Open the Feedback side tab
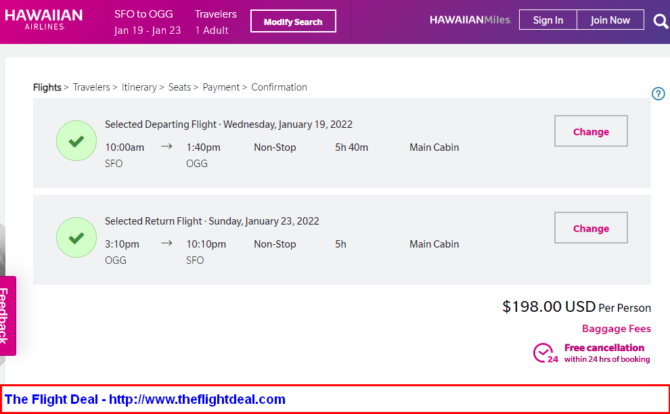The width and height of the screenshot is (670, 414). click(7, 316)
